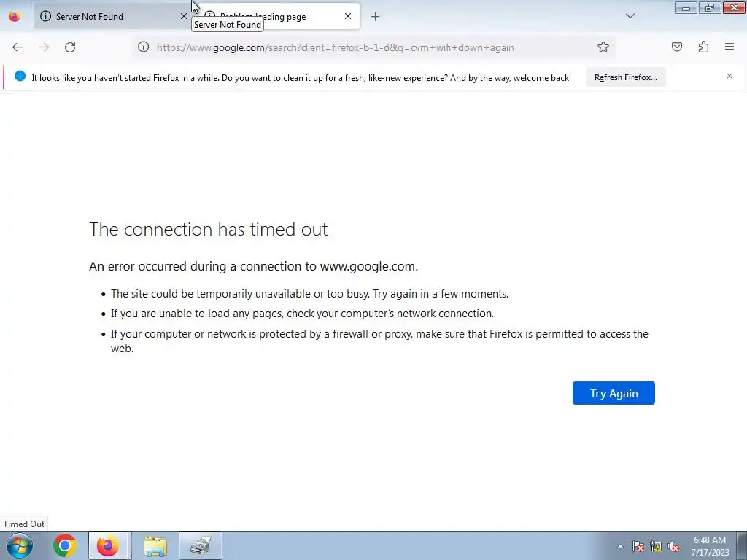Viewport: 747px width, 560px height.
Task: Open the printer/fax taskbar application
Action: (201, 545)
